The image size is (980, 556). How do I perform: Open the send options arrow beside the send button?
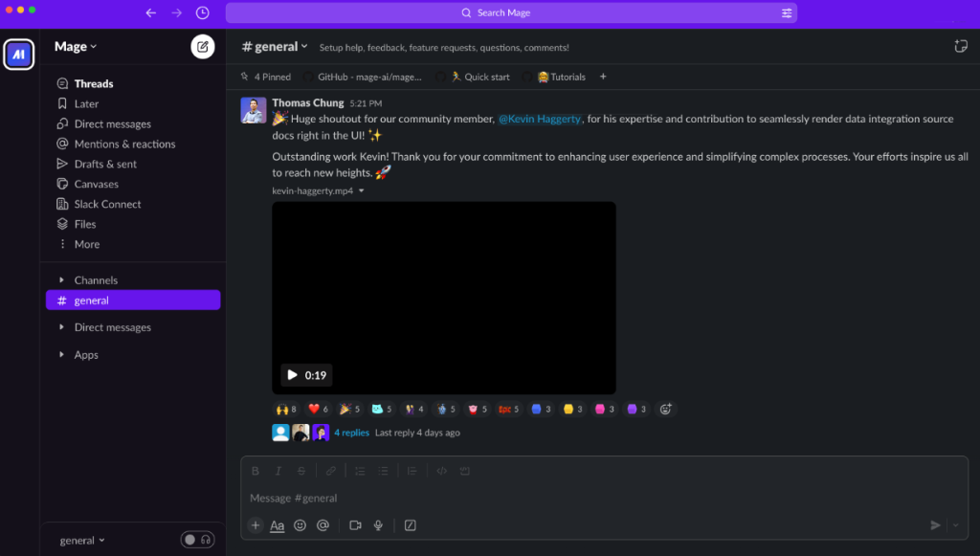coord(956,525)
